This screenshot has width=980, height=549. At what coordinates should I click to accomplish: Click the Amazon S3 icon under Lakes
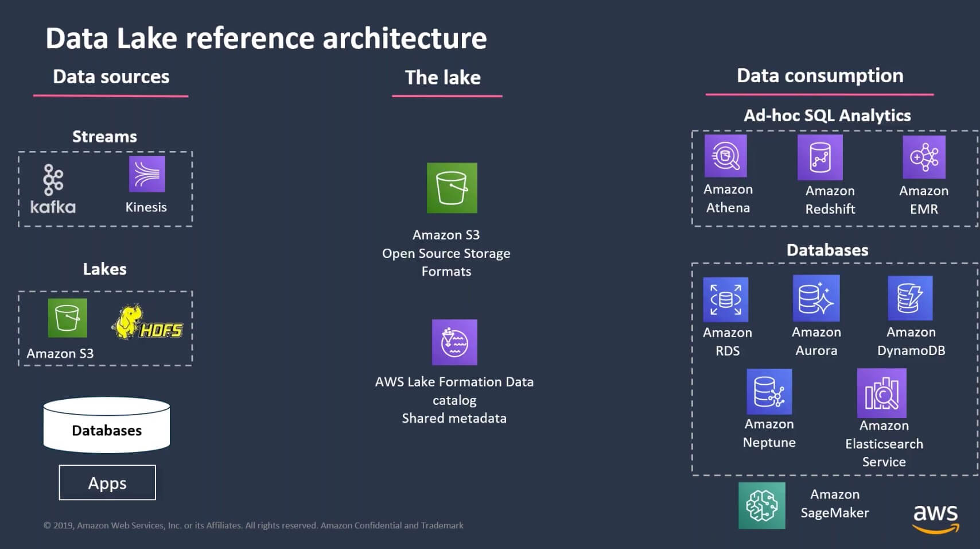pyautogui.click(x=68, y=318)
